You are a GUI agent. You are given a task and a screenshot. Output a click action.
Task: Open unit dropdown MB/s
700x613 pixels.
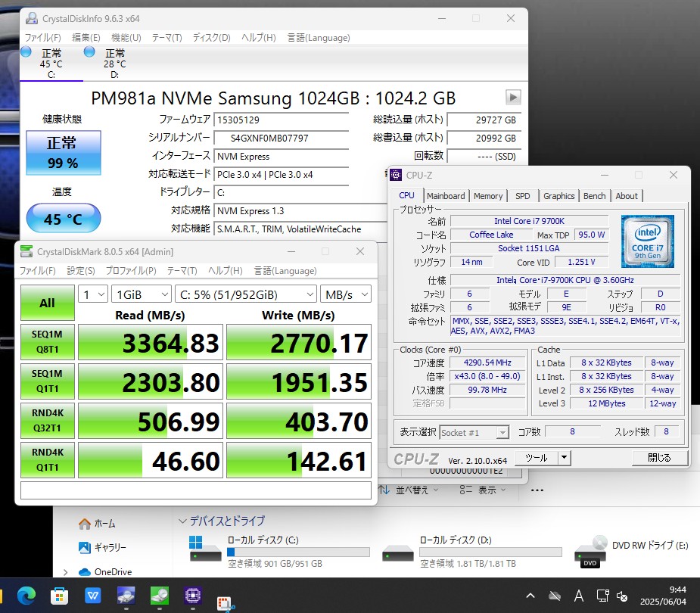coord(346,294)
